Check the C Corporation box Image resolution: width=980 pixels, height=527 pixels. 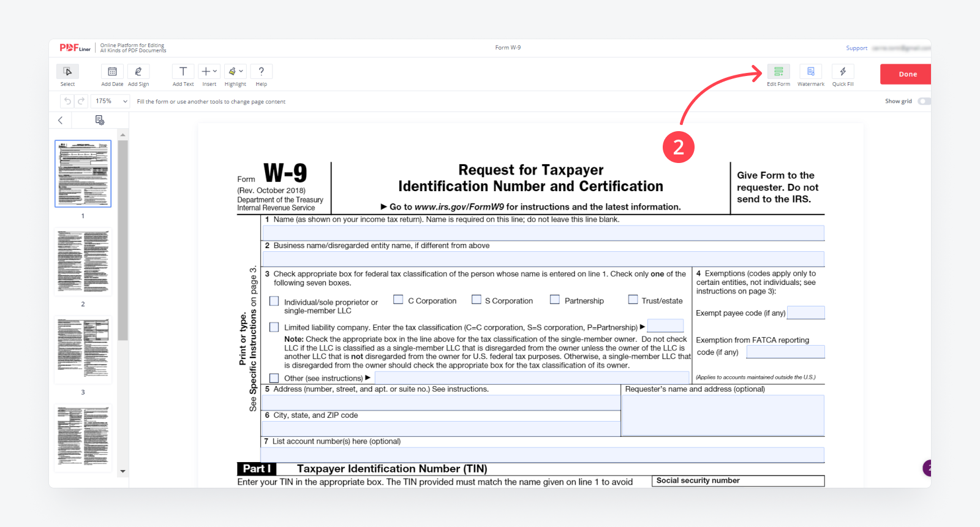click(398, 300)
